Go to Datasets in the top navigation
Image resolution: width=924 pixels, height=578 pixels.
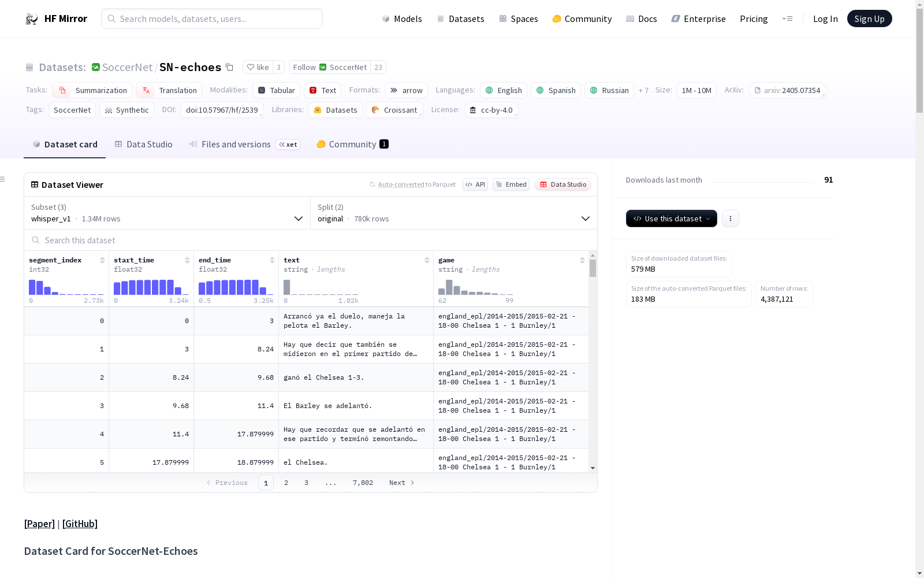[460, 18]
